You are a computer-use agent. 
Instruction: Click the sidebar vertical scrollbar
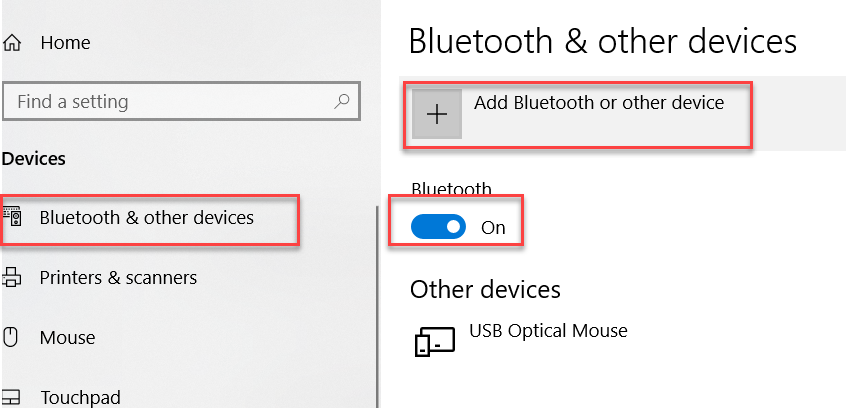point(376,300)
